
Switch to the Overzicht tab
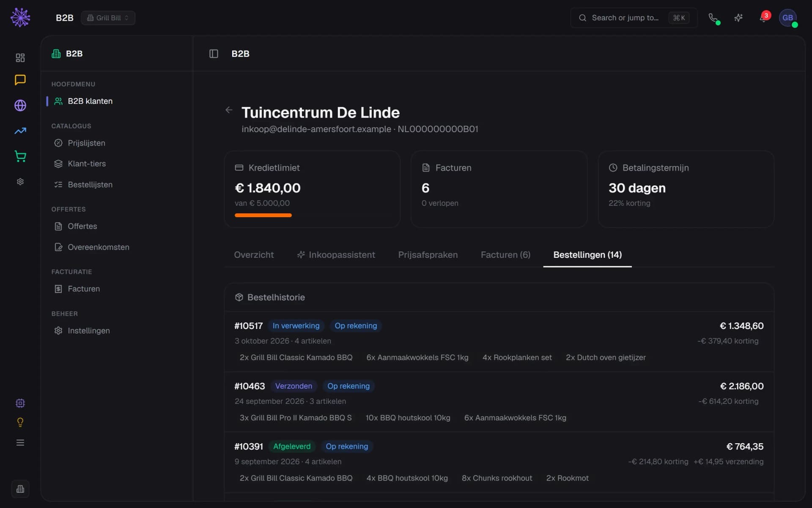coord(254,255)
